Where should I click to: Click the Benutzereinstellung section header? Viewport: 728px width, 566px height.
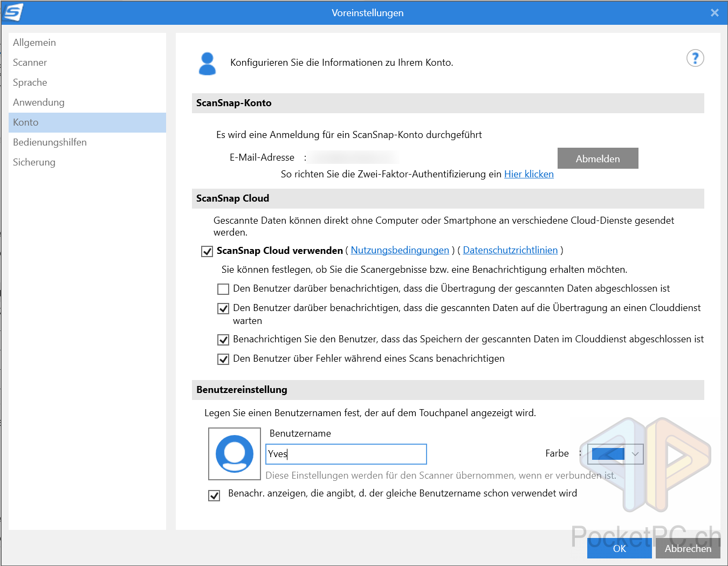tap(448, 390)
